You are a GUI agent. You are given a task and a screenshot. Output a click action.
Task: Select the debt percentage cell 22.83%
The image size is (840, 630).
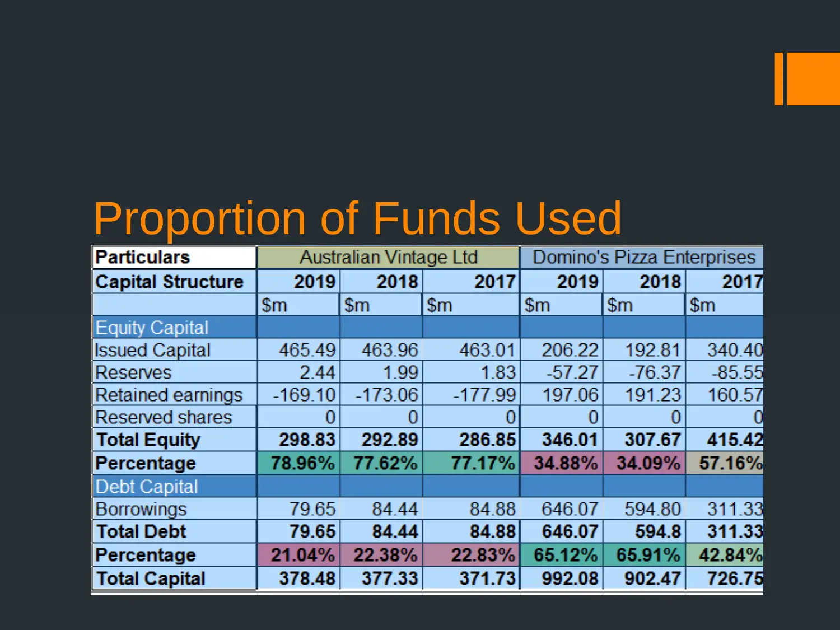click(x=471, y=555)
